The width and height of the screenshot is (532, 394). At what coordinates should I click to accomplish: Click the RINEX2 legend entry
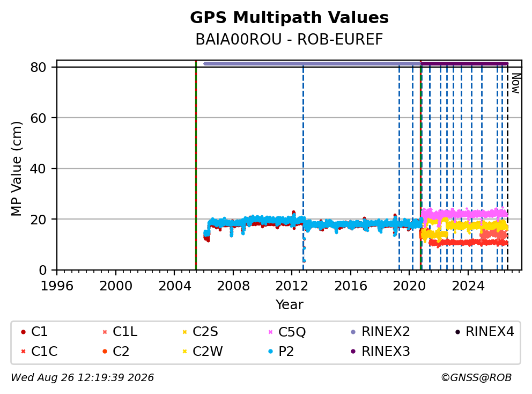pyautogui.click(x=380, y=332)
